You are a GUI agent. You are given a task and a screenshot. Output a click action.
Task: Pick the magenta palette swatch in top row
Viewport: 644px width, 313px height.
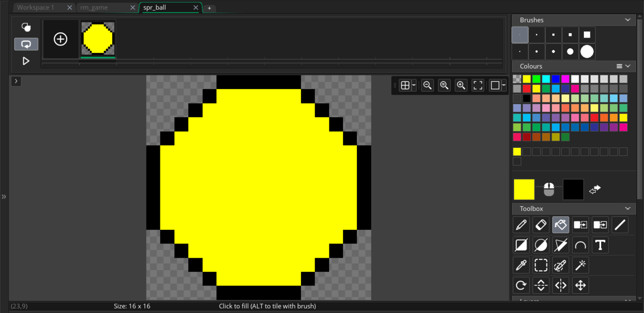coord(565,79)
